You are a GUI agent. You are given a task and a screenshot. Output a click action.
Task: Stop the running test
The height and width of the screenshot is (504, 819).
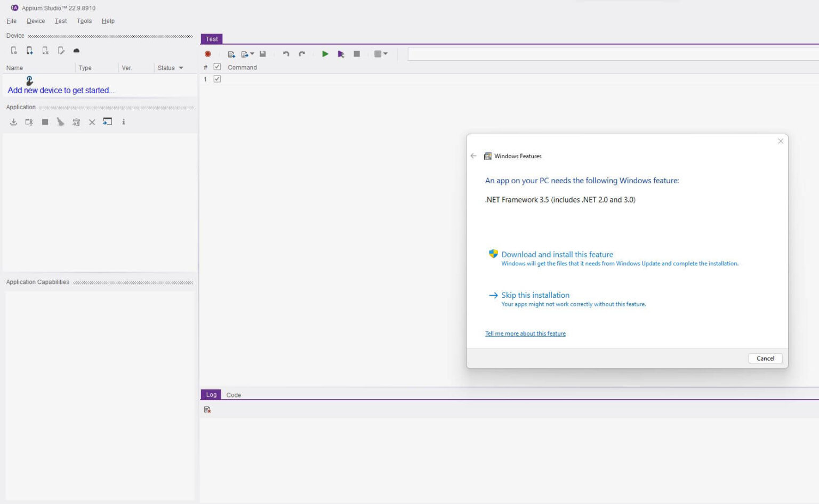pyautogui.click(x=356, y=54)
